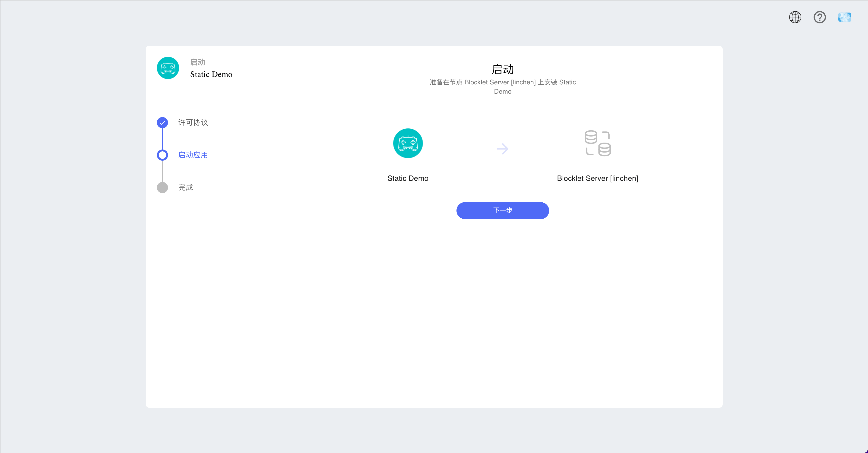
Task: Click the 完成 step label
Action: tap(185, 187)
